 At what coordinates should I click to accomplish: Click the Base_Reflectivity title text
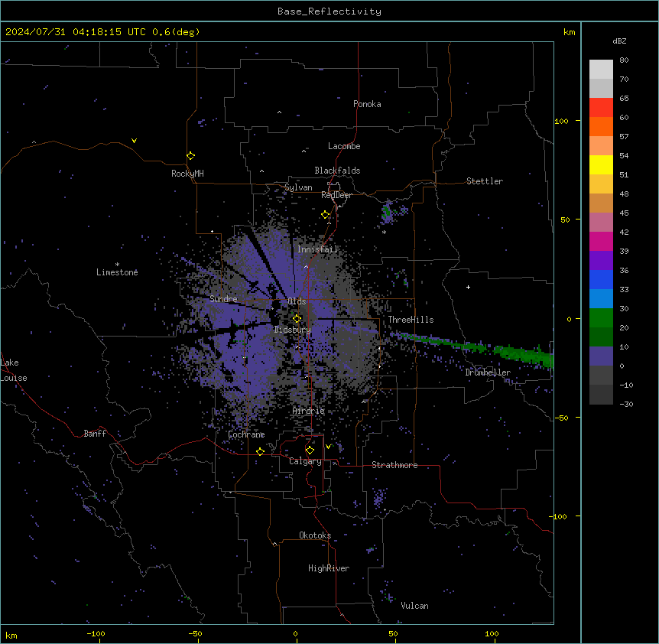(329, 11)
